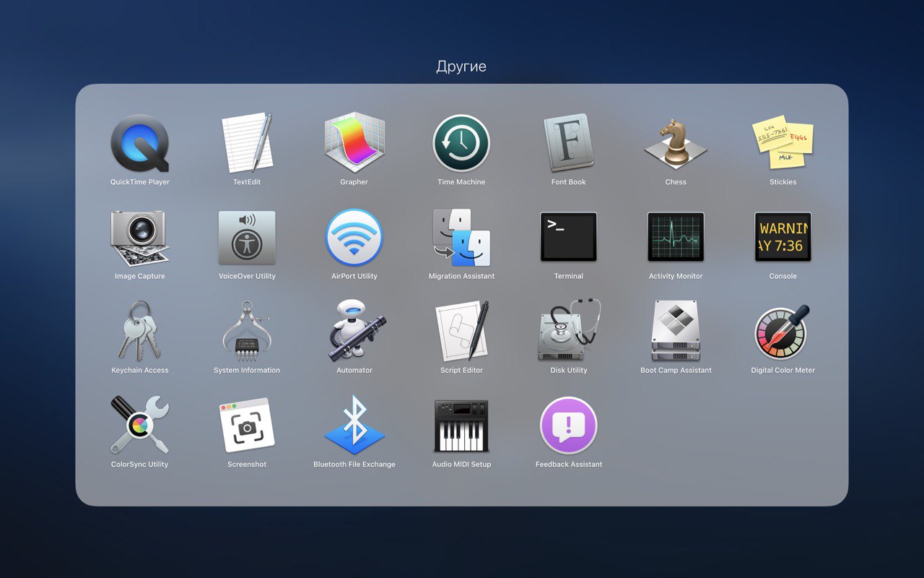Select the folder title "Другие"

[461, 66]
